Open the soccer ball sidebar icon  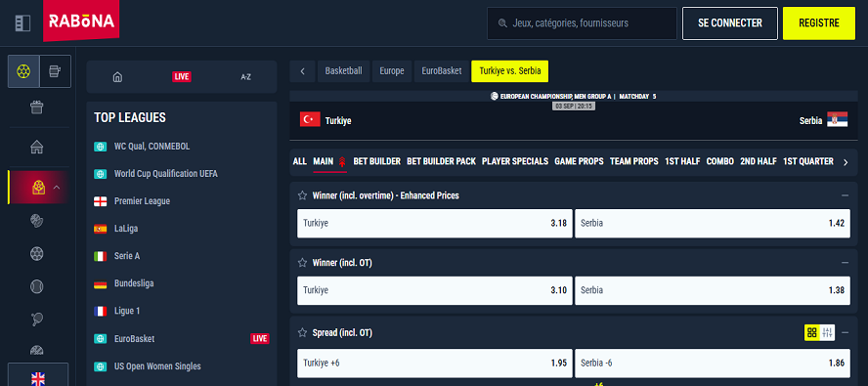(x=37, y=254)
